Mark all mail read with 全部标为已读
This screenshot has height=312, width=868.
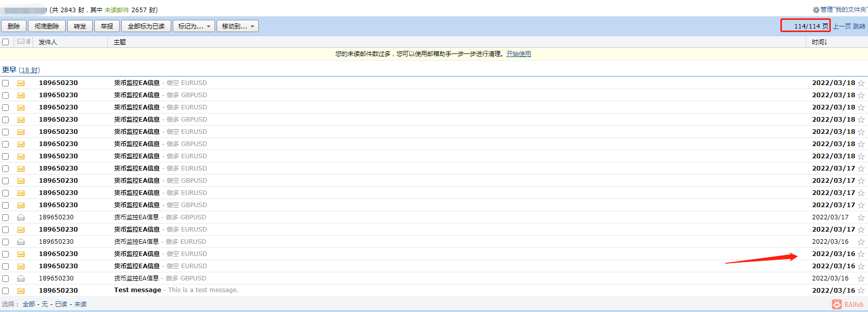(146, 26)
